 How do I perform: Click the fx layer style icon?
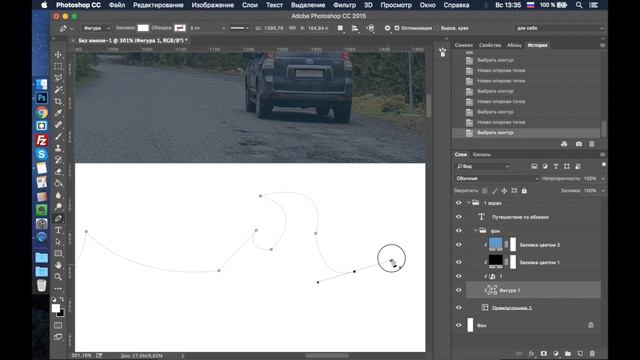(531, 353)
